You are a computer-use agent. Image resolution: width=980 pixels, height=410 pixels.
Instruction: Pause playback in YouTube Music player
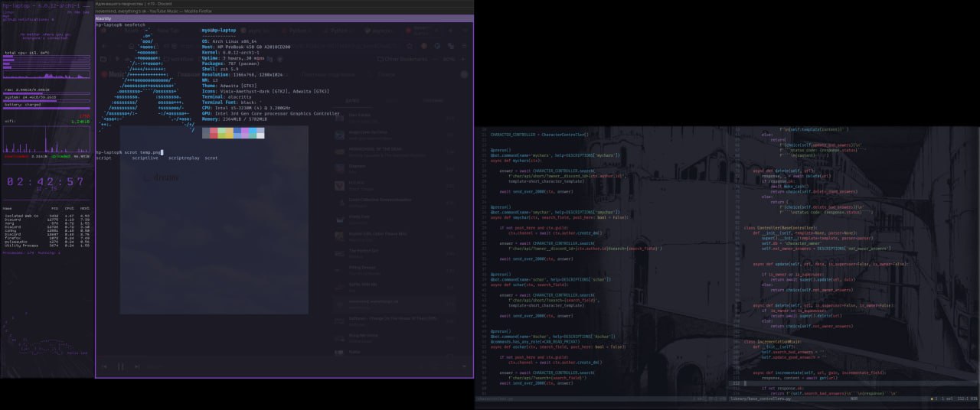120,366
